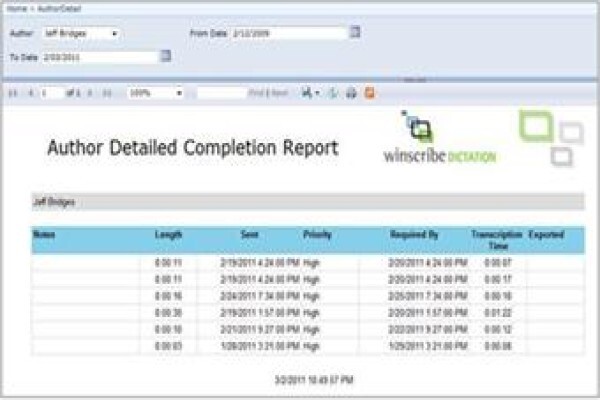The image size is (600, 400).
Task: Click the Required By cell 2/22/2011 9:27:00 PM
Action: point(428,330)
